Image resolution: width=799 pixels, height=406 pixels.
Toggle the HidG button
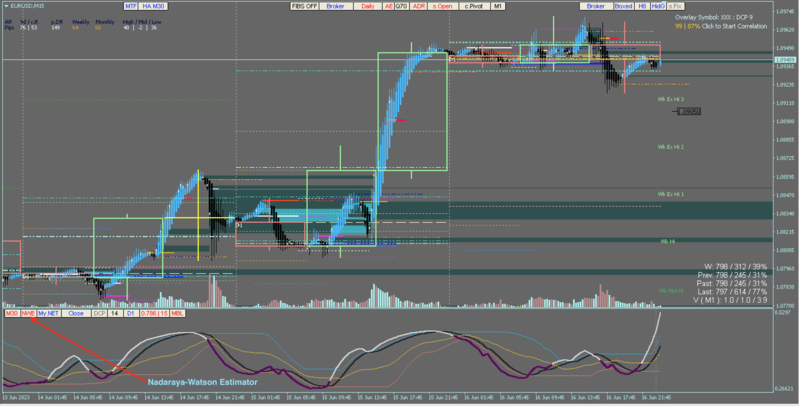tap(658, 6)
